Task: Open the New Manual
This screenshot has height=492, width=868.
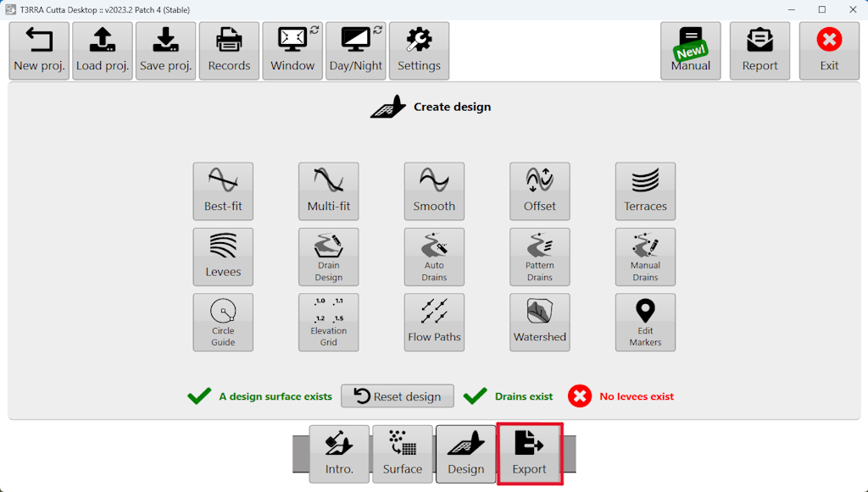Action: [x=690, y=51]
